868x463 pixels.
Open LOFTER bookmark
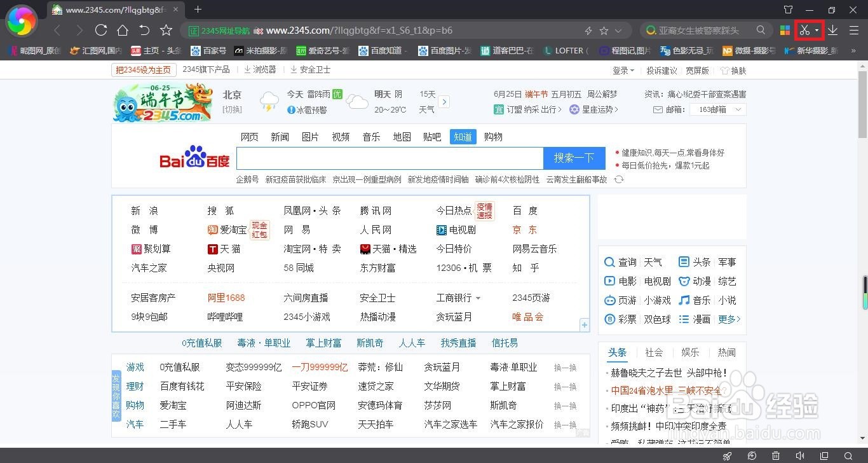tap(566, 50)
